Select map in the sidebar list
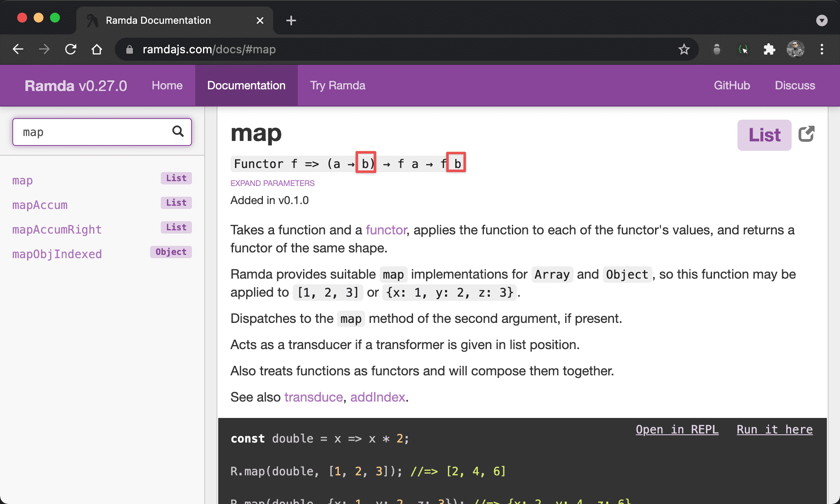The image size is (840, 504). (x=23, y=180)
